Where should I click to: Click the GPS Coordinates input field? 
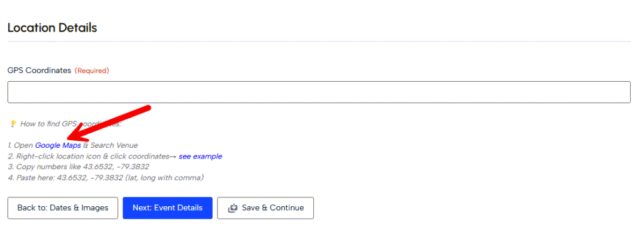(x=319, y=92)
